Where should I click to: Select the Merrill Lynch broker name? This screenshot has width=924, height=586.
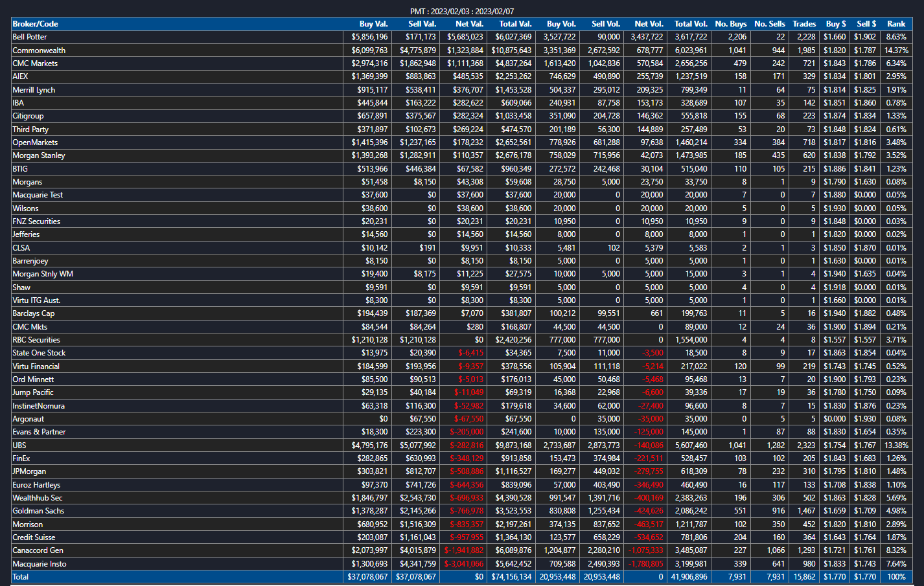[x=34, y=90]
